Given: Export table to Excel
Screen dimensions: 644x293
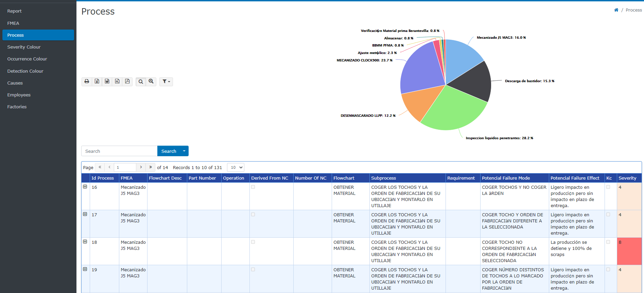Looking at the screenshot, I should click(97, 81).
